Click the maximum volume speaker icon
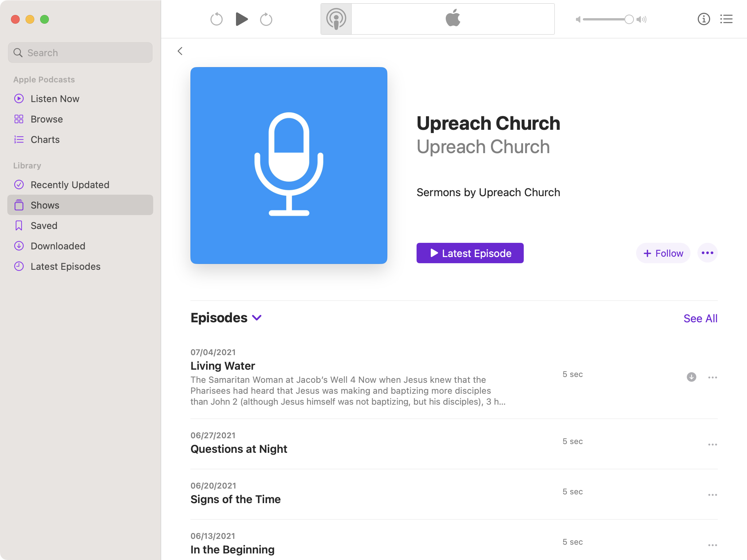Viewport: 747px width, 560px height. [641, 19]
